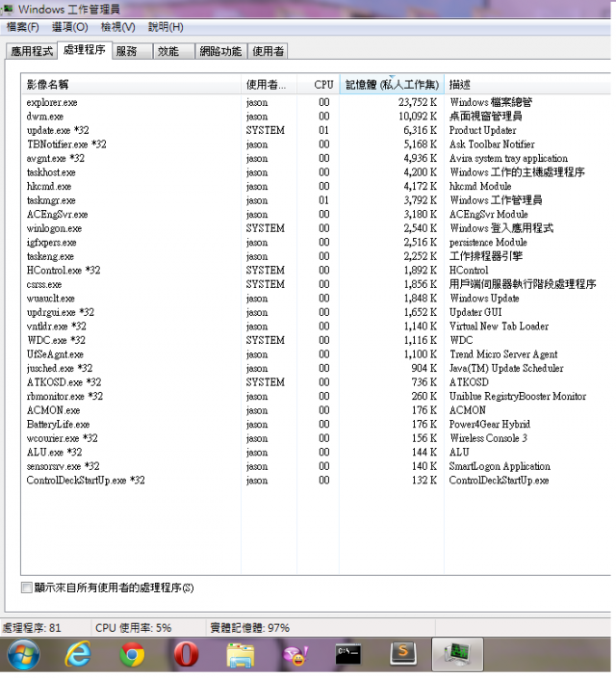Click the 23,752 K memory value
This screenshot has width=616, height=679.
pyautogui.click(x=418, y=103)
